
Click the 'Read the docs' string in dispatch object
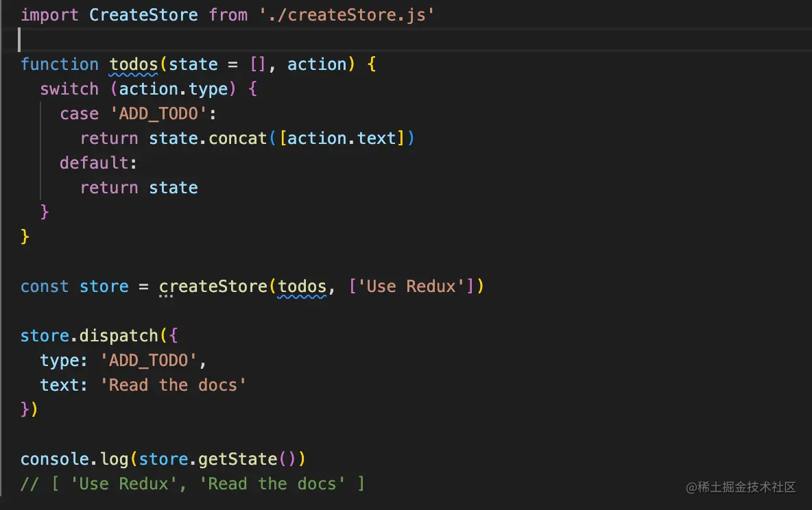point(173,385)
